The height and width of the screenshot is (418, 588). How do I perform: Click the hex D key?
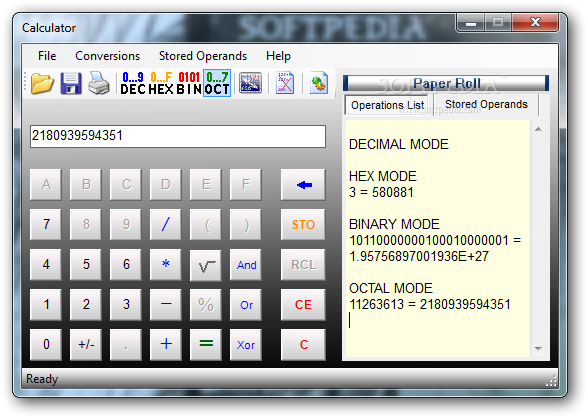(165, 184)
